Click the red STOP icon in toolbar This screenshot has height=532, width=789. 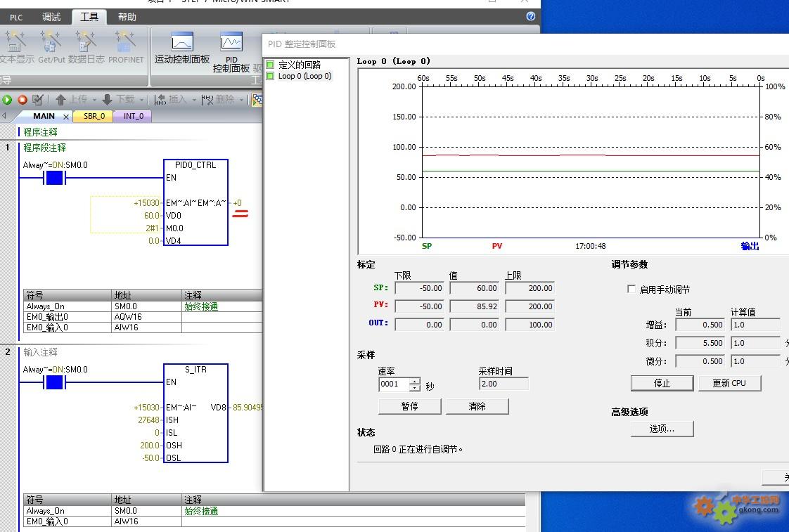[23, 100]
